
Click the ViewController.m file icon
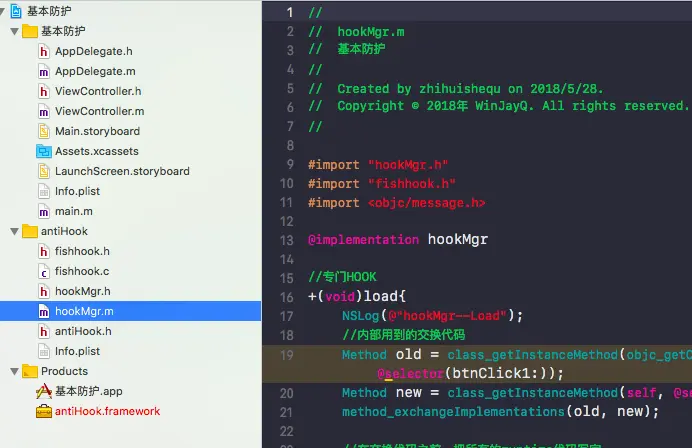[44, 112]
